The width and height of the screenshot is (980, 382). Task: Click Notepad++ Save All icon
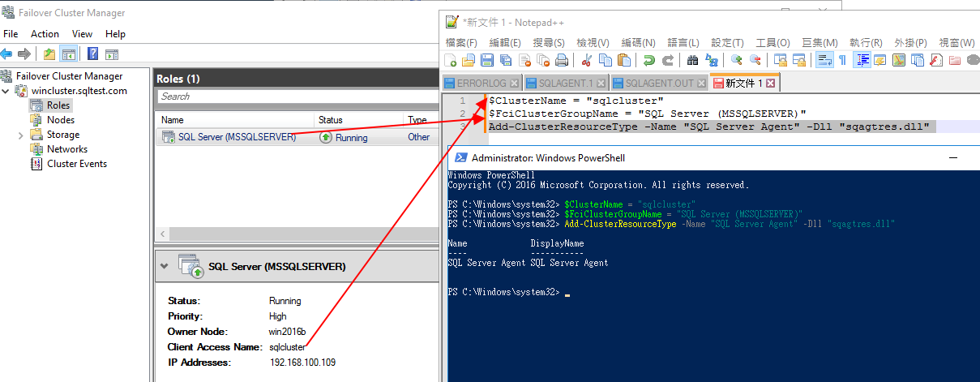click(x=506, y=60)
